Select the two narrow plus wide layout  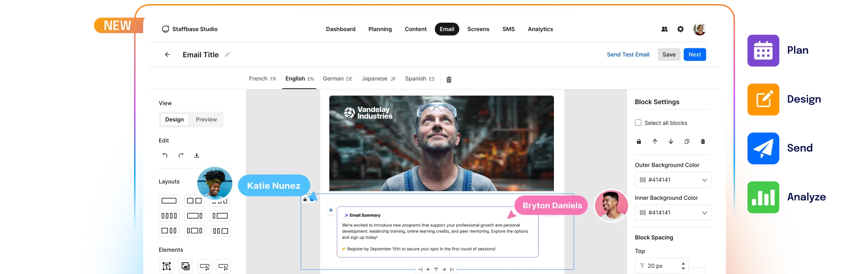click(x=220, y=231)
